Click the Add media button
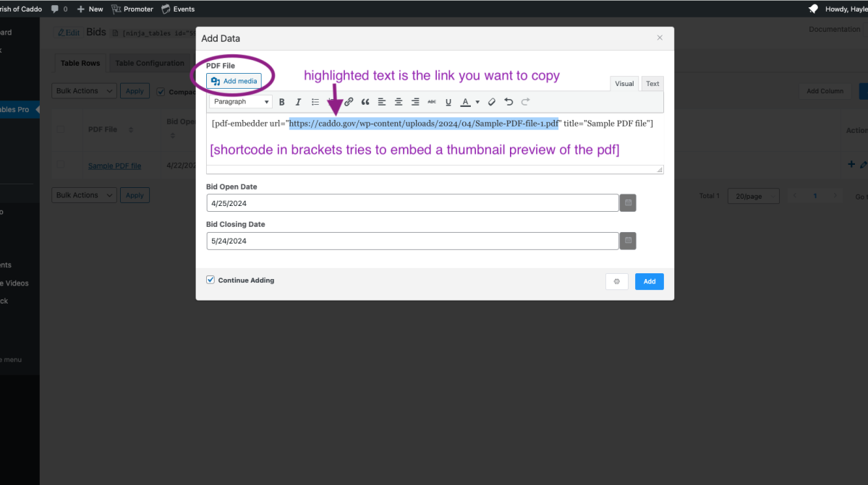868x485 pixels. click(x=234, y=81)
